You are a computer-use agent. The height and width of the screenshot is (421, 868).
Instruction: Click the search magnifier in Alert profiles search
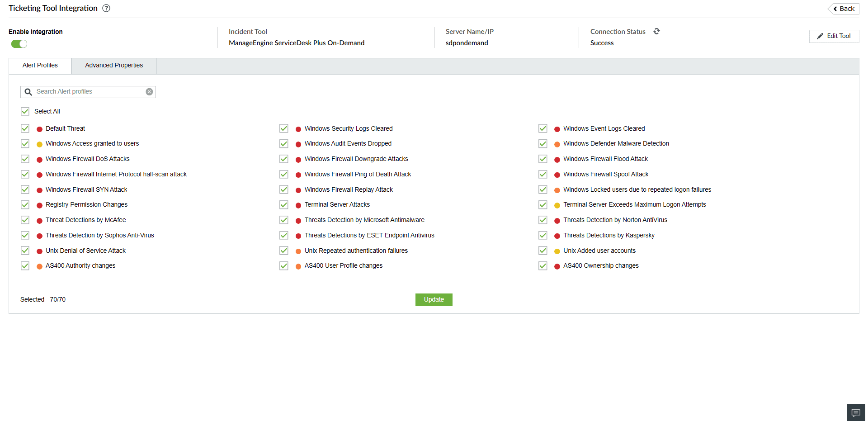coord(28,91)
